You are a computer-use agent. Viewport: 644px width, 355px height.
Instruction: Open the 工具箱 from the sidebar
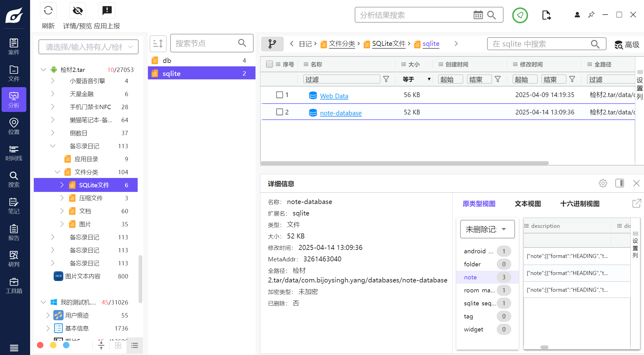click(x=14, y=285)
